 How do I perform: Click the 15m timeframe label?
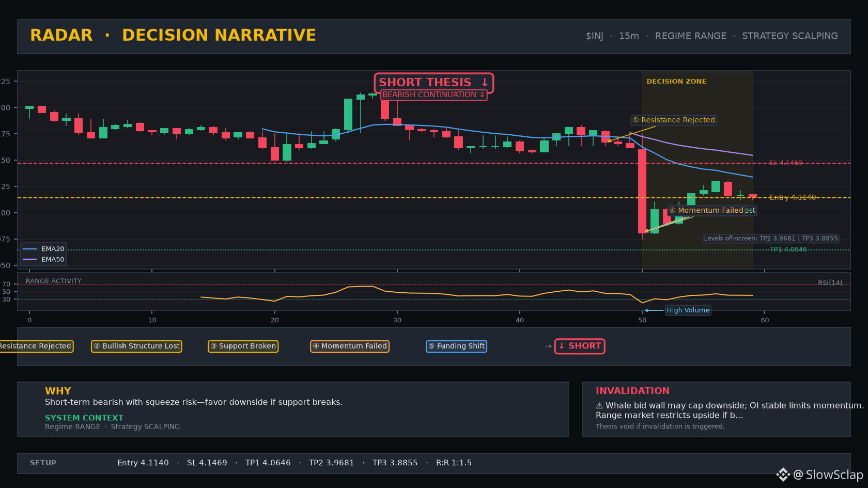(629, 36)
